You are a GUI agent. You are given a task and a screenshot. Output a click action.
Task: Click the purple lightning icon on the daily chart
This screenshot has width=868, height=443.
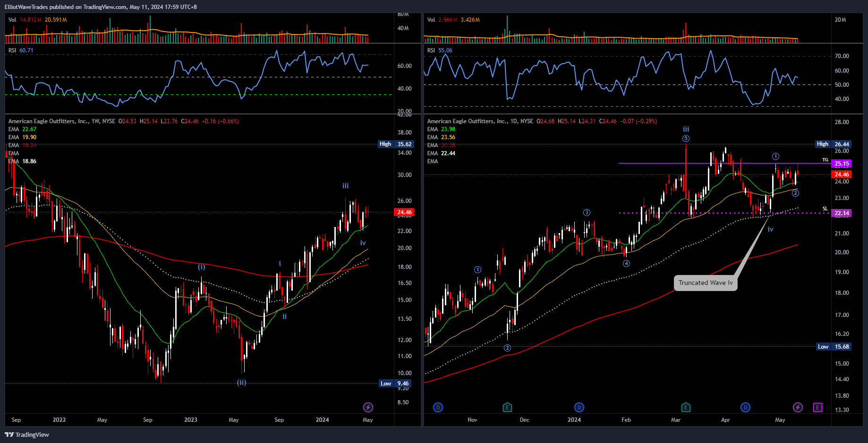(798, 407)
